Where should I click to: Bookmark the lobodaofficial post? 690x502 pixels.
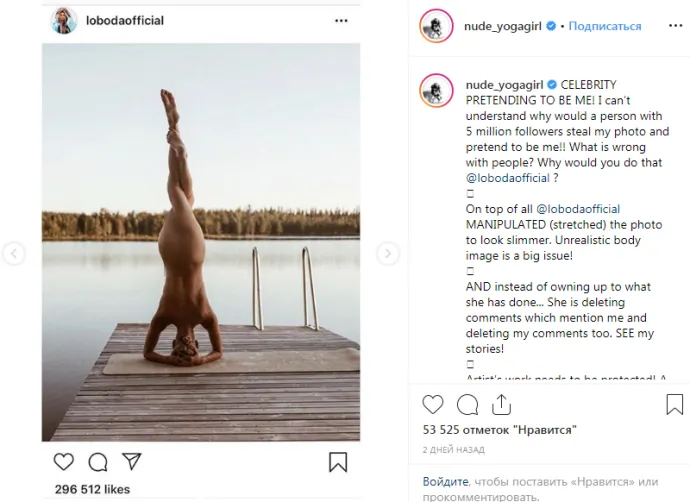coord(338,462)
